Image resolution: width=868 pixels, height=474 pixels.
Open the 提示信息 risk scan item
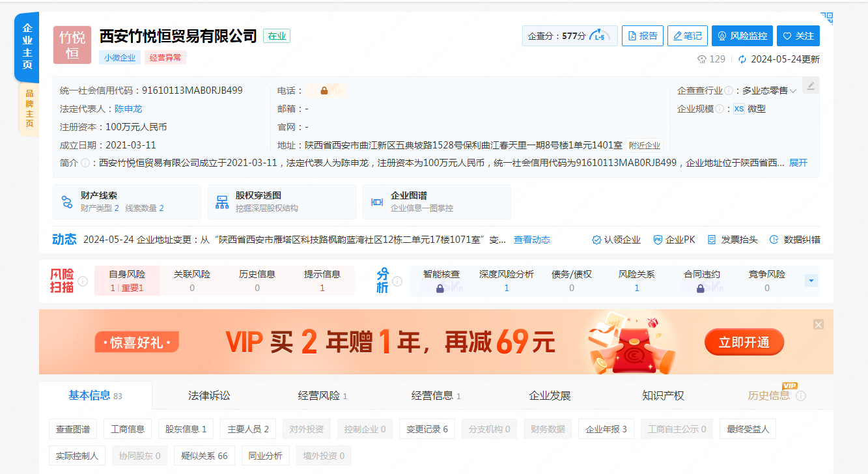tap(322, 281)
